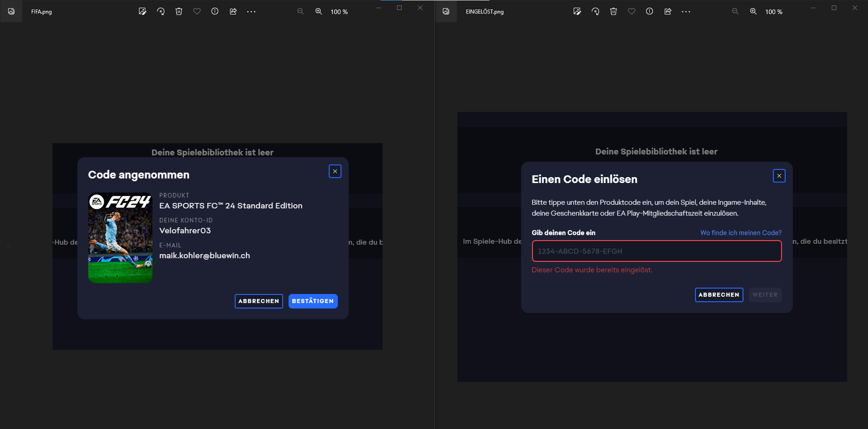Rotate the FIFA.png image
The image size is (868, 429).
tap(161, 12)
